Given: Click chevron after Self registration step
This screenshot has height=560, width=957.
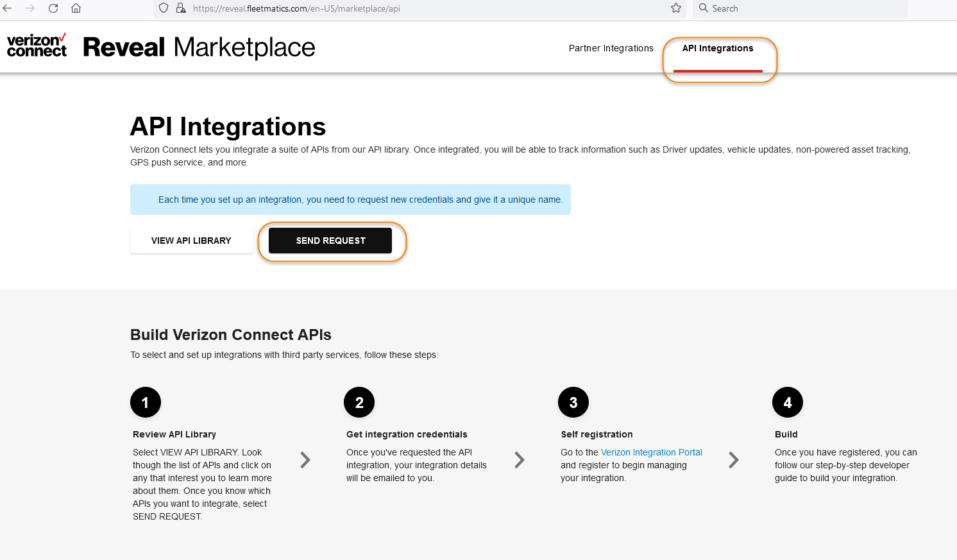Looking at the screenshot, I should coord(734,459).
